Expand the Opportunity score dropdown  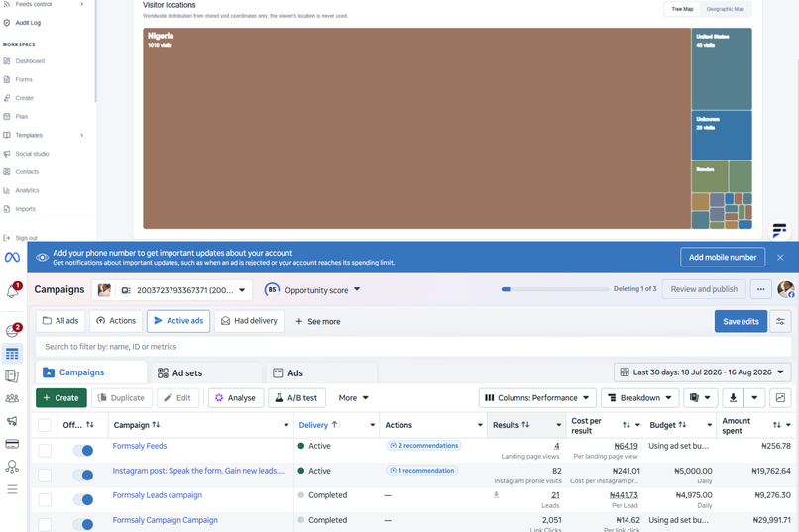[312, 290]
